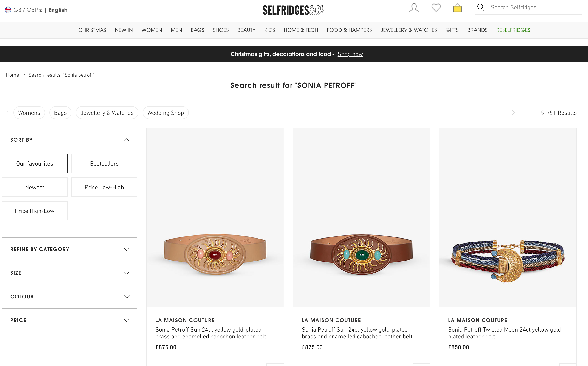588x366 pixels.
Task: Open the Jewellery & Watches menu
Action: pyautogui.click(x=409, y=30)
